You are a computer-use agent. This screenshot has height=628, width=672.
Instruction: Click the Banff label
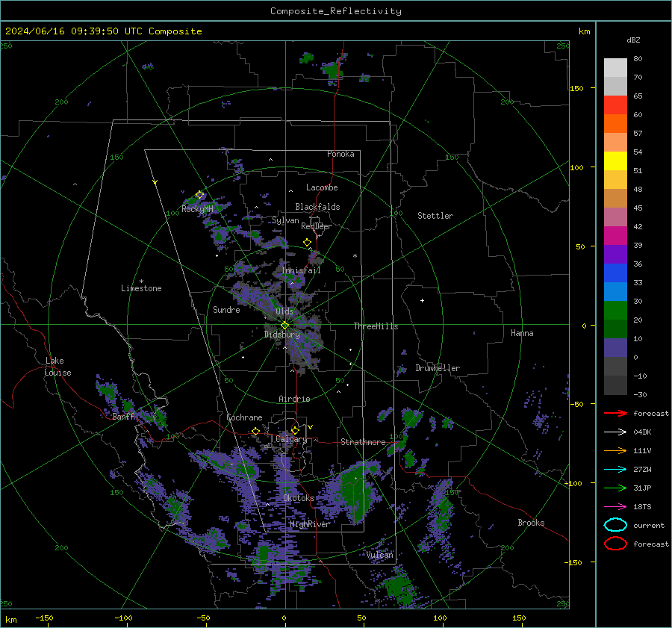point(123,417)
